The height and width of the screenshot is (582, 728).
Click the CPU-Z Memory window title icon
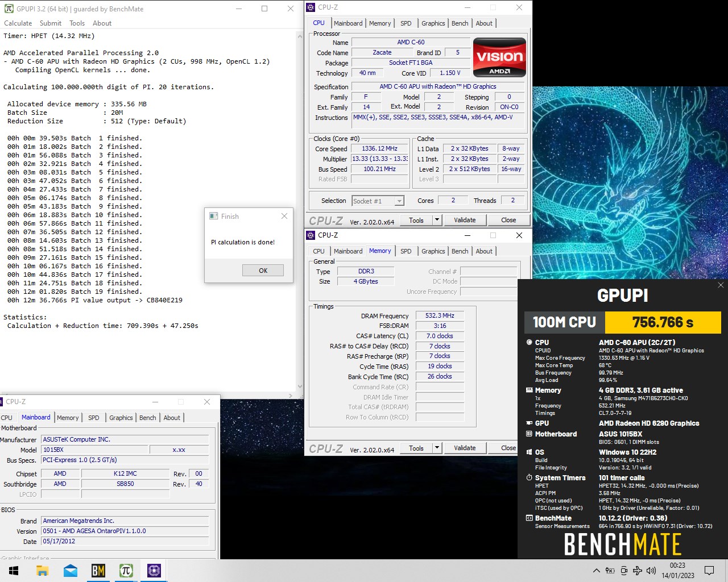[x=311, y=235]
